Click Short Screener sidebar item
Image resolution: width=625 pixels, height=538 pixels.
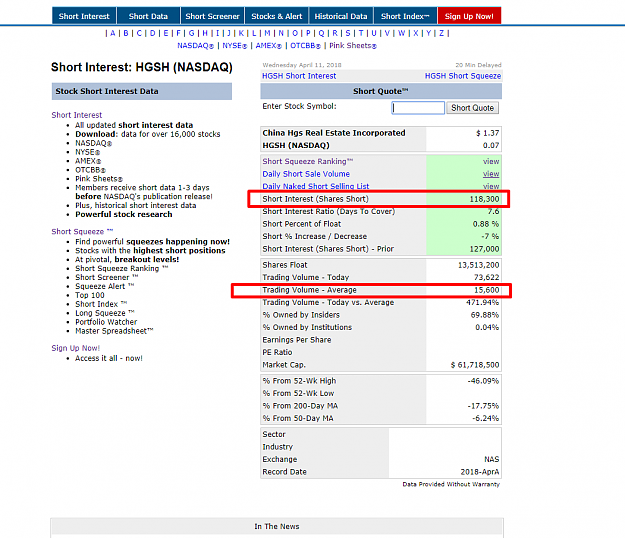click(x=106, y=277)
